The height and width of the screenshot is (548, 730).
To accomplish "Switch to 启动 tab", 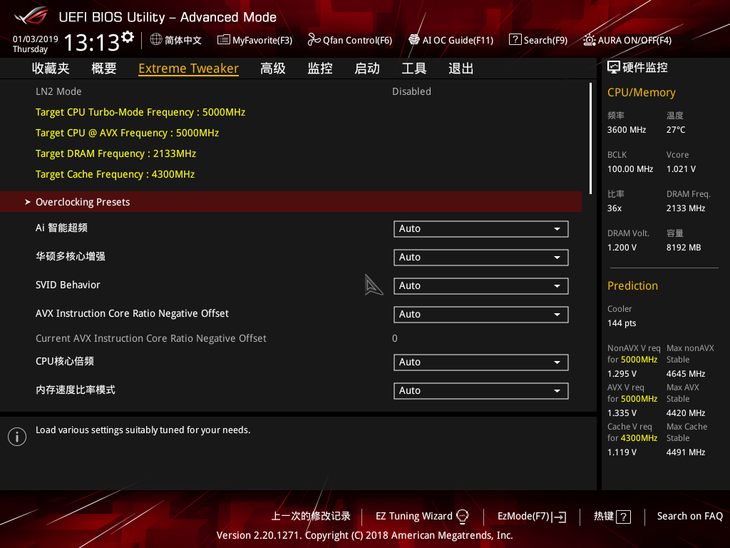I will 367,68.
